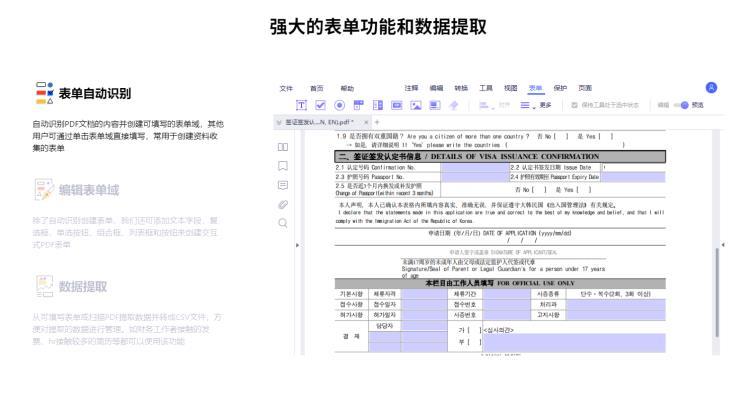Switch to the 注释 tab
This screenshot has width=750, height=411.
[x=411, y=88]
